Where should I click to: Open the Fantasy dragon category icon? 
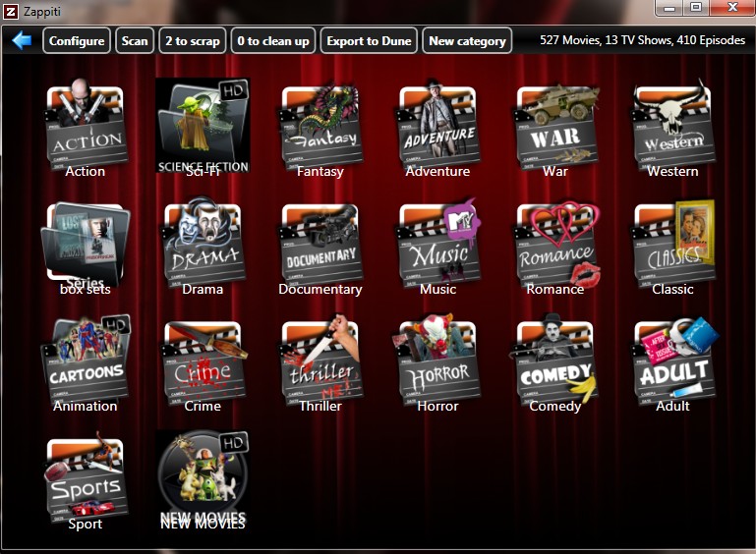tap(320, 127)
